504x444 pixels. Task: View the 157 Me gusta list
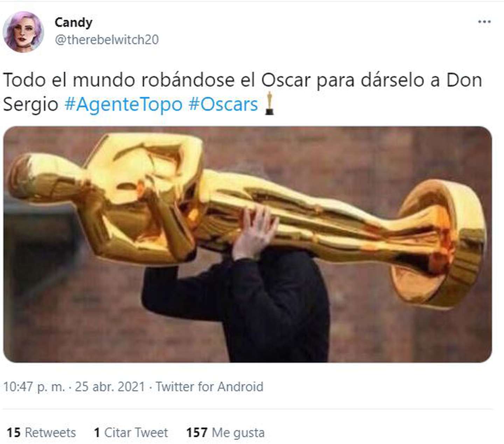click(225, 432)
